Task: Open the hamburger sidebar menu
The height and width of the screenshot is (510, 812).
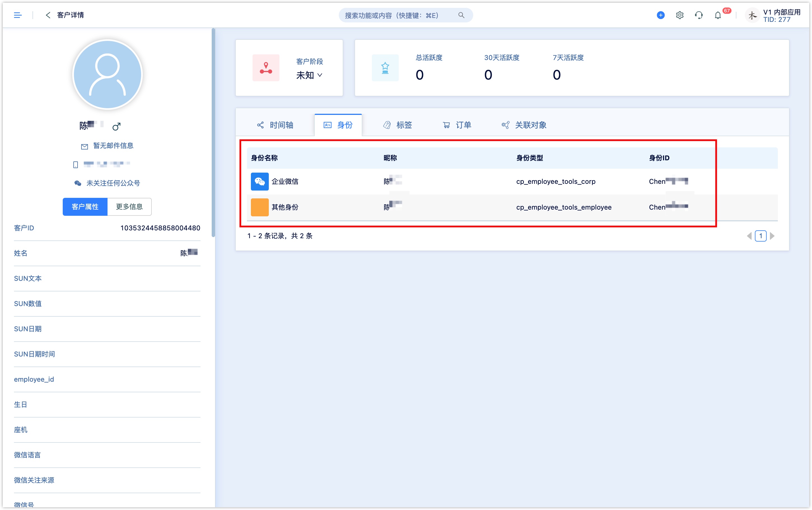Action: pos(18,15)
